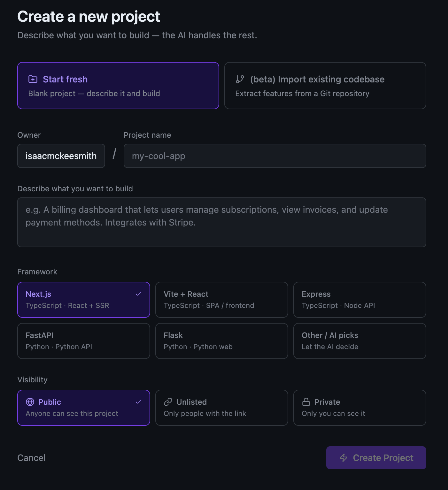Screen dimensions: 448x490
Task: Switch to the Import existing codebase option
Action: [x=325, y=86]
